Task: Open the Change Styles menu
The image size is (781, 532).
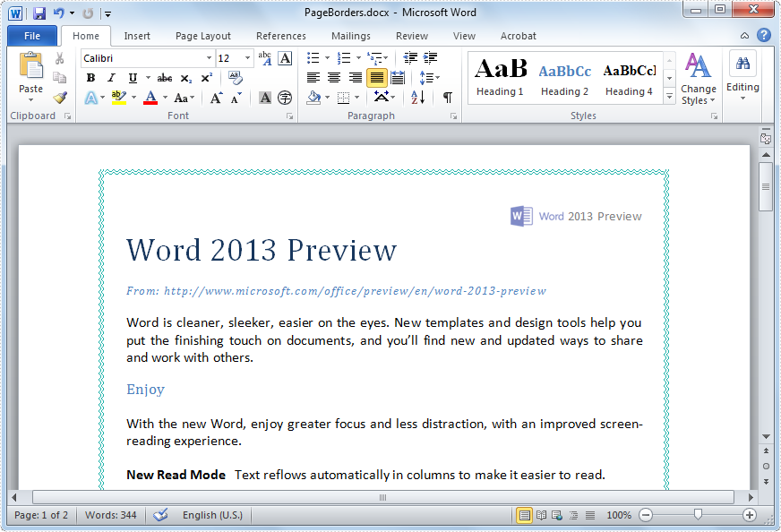Action: click(x=699, y=79)
